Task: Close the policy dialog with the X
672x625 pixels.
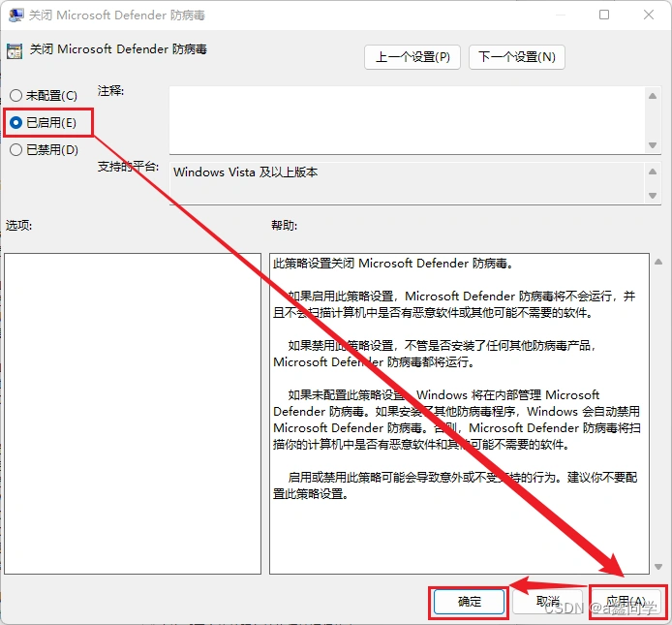Action: [x=649, y=16]
